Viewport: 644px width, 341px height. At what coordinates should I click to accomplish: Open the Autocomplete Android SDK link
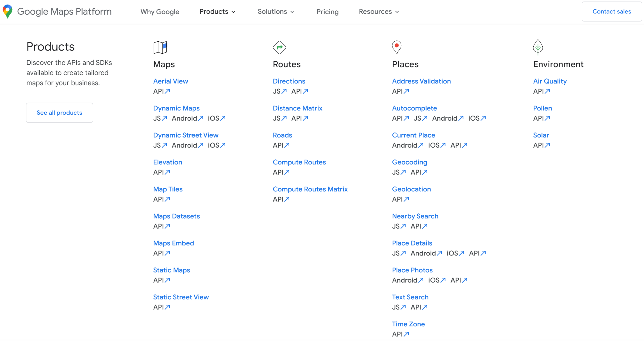[x=448, y=118]
